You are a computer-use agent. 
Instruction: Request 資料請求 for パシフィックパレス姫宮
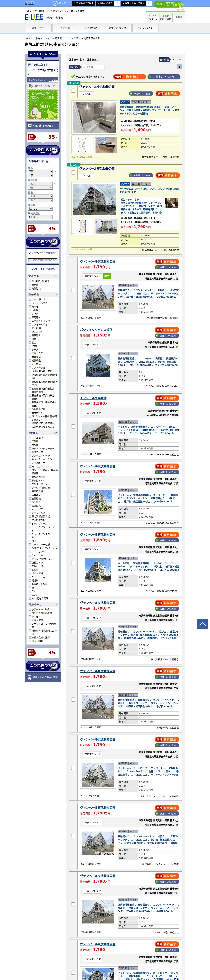coord(167,330)
